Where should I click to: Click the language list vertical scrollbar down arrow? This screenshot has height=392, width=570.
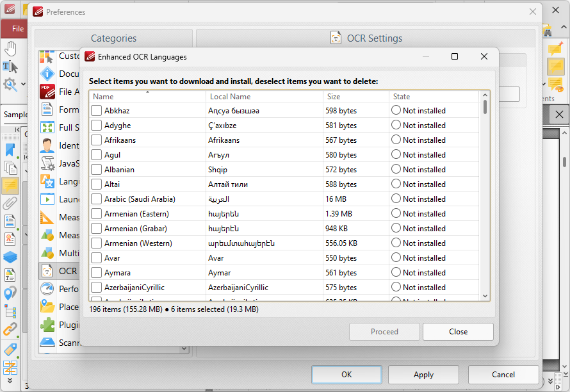[x=485, y=296]
